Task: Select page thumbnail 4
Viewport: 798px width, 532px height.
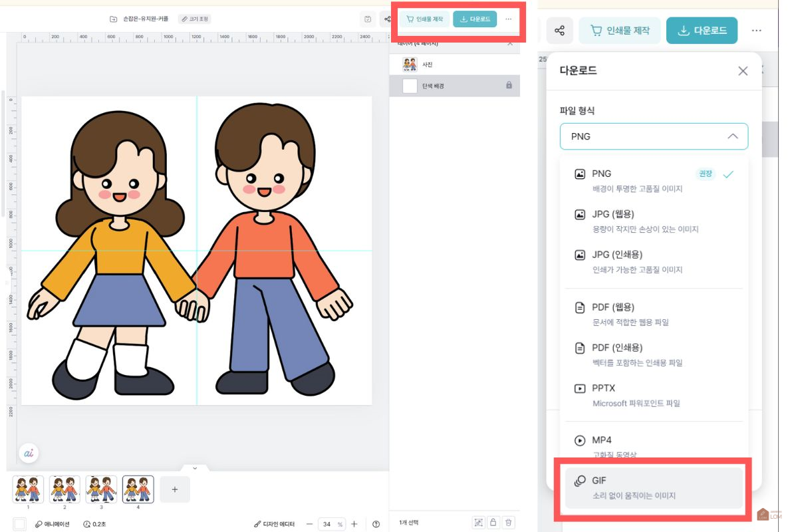Action: point(138,489)
